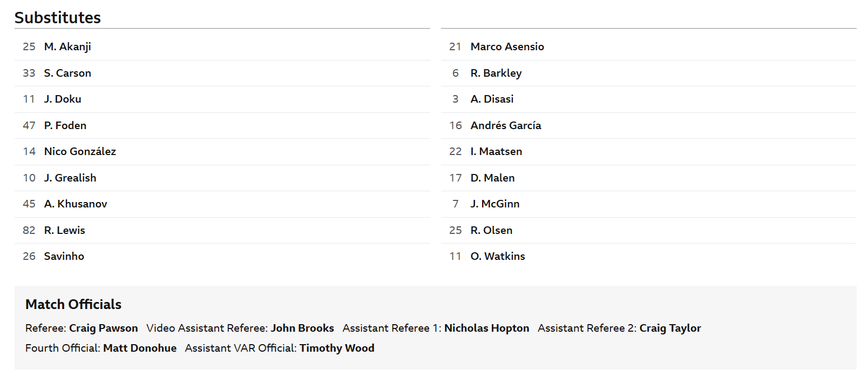The image size is (868, 376).
Task: Click on I. Maatsen's name
Action: pyautogui.click(x=497, y=152)
